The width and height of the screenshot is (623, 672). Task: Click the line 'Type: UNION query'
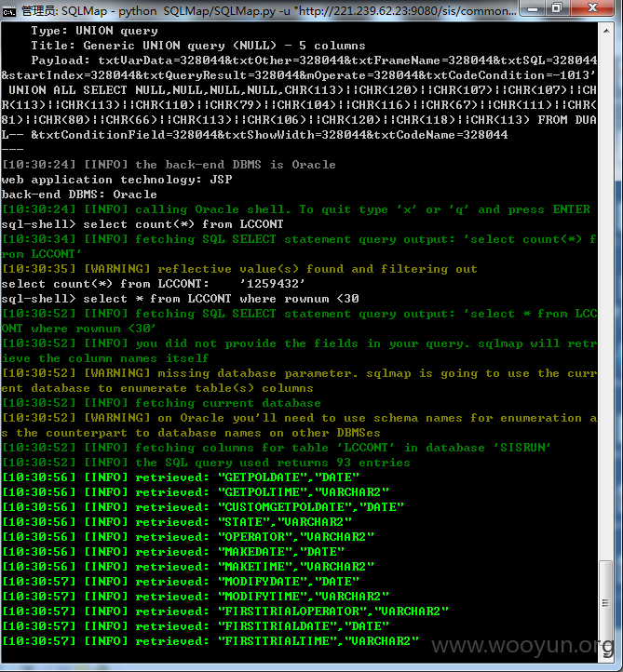click(x=94, y=31)
